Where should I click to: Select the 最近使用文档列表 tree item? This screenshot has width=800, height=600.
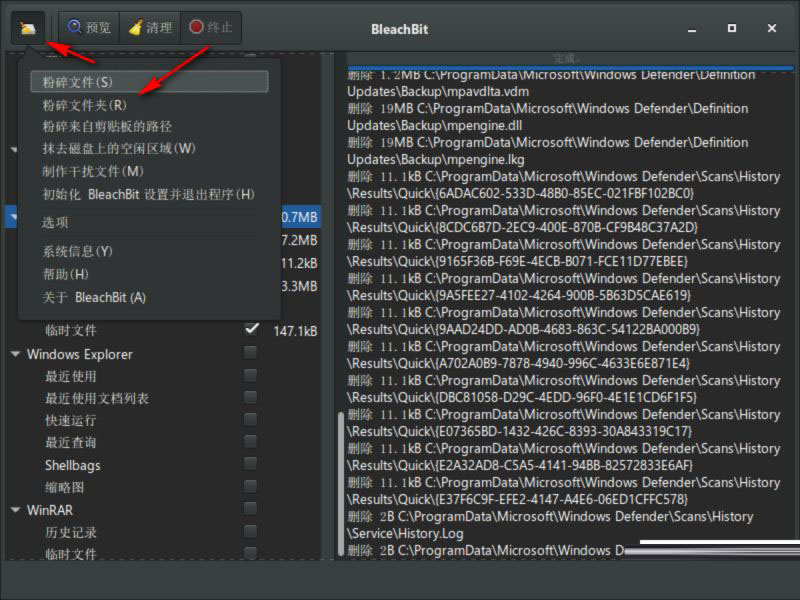[x=97, y=398]
